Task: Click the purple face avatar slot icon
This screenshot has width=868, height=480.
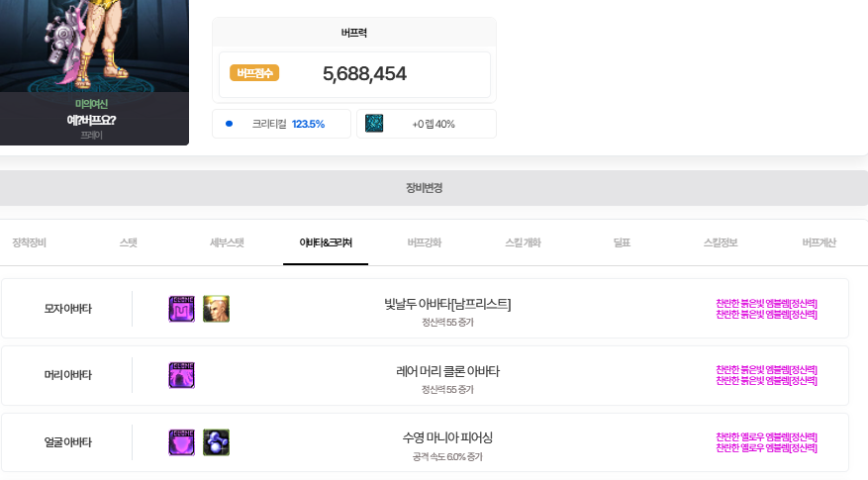Action: pyautogui.click(x=181, y=442)
